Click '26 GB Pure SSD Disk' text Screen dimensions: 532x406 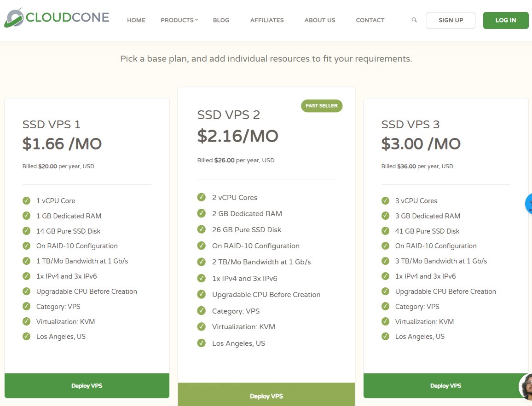click(x=247, y=230)
